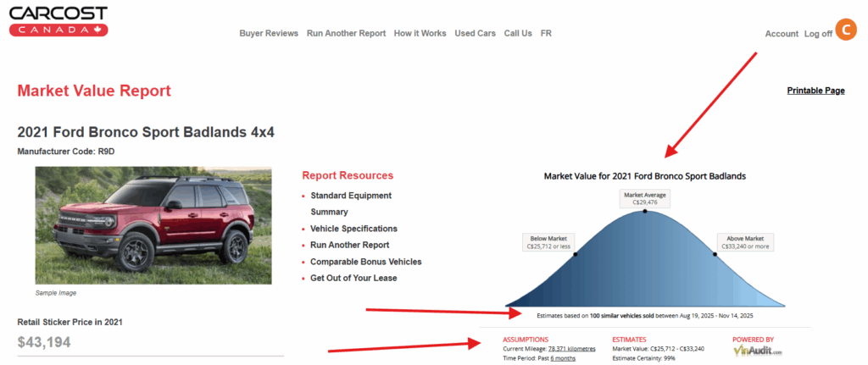Image resolution: width=868 pixels, height=365 pixels.
Task: Click the Report Resources heading
Action: tap(348, 176)
